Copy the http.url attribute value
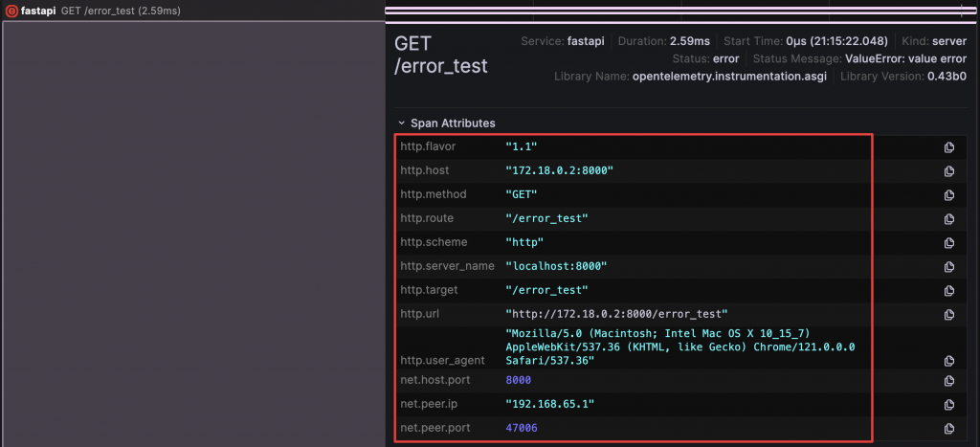Screen dimensions: 980x447 coord(949,315)
